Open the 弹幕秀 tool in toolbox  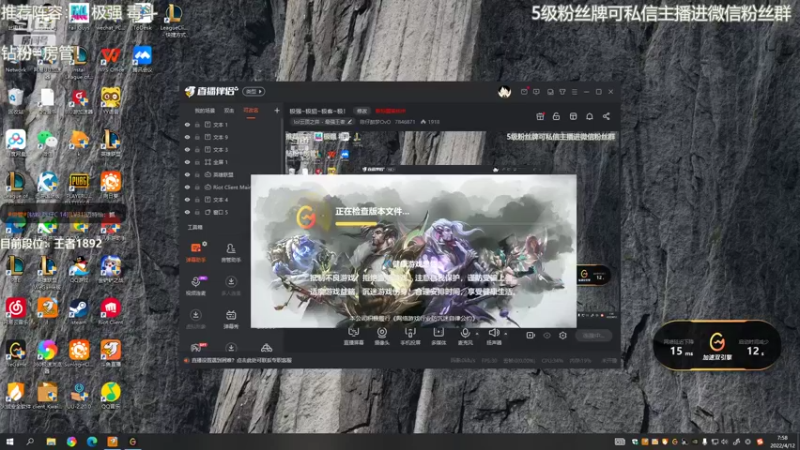pos(231,319)
